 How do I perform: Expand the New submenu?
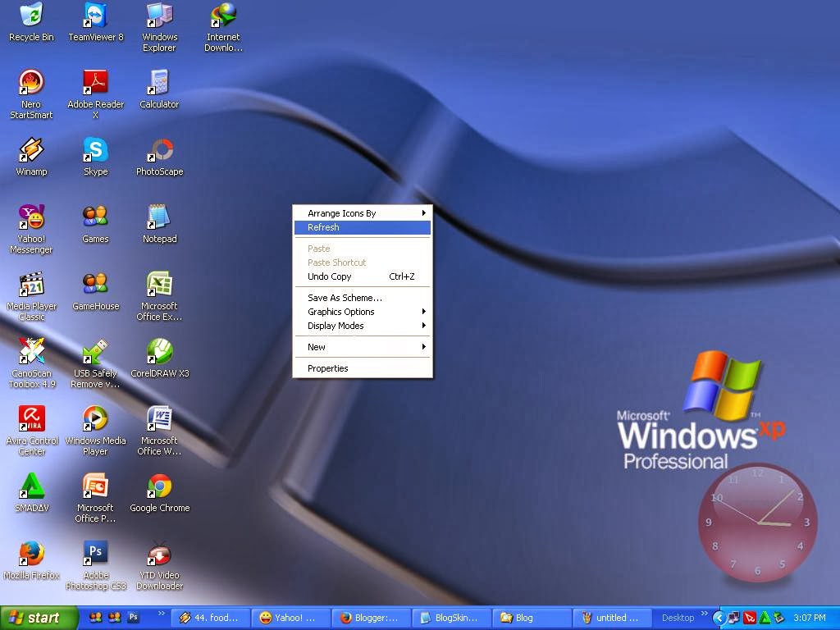click(363, 347)
